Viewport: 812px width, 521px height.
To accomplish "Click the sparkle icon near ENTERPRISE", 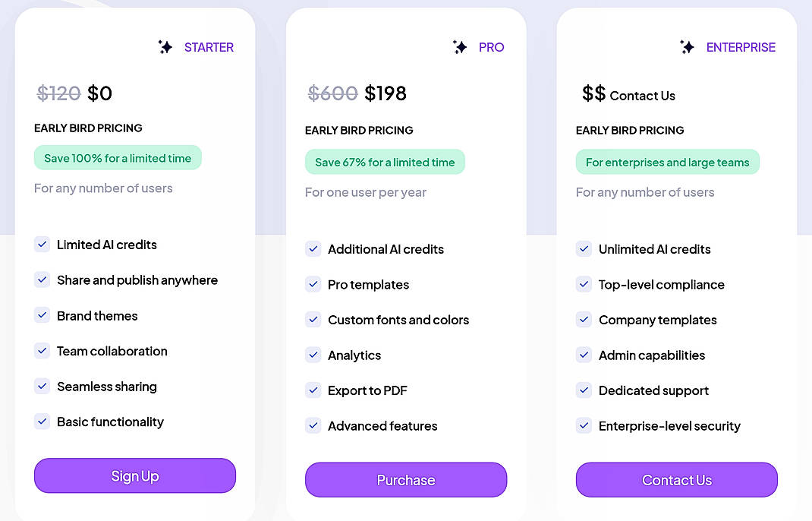I will [x=688, y=47].
